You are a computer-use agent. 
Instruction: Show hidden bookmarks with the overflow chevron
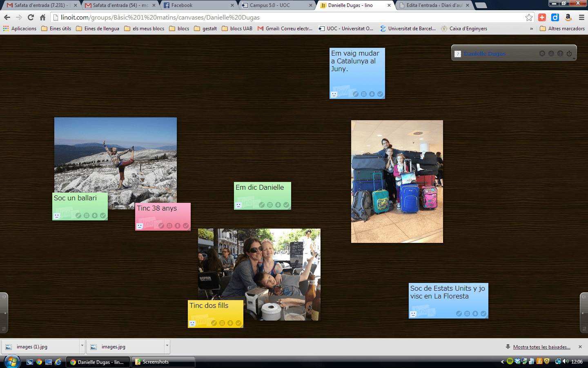coord(531,29)
